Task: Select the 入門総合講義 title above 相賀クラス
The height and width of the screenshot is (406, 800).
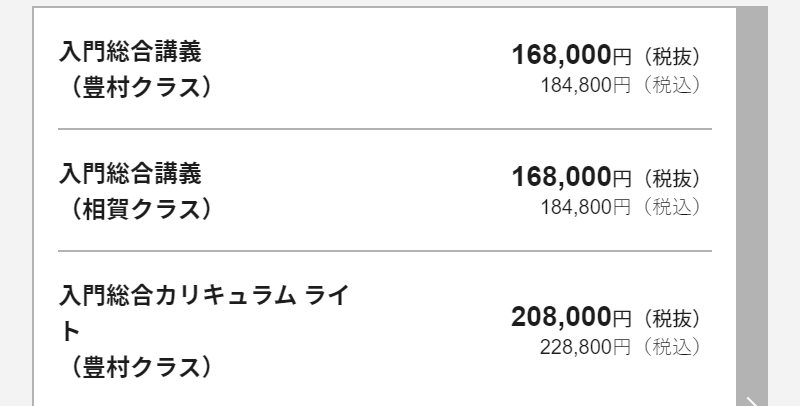Action: 130,173
